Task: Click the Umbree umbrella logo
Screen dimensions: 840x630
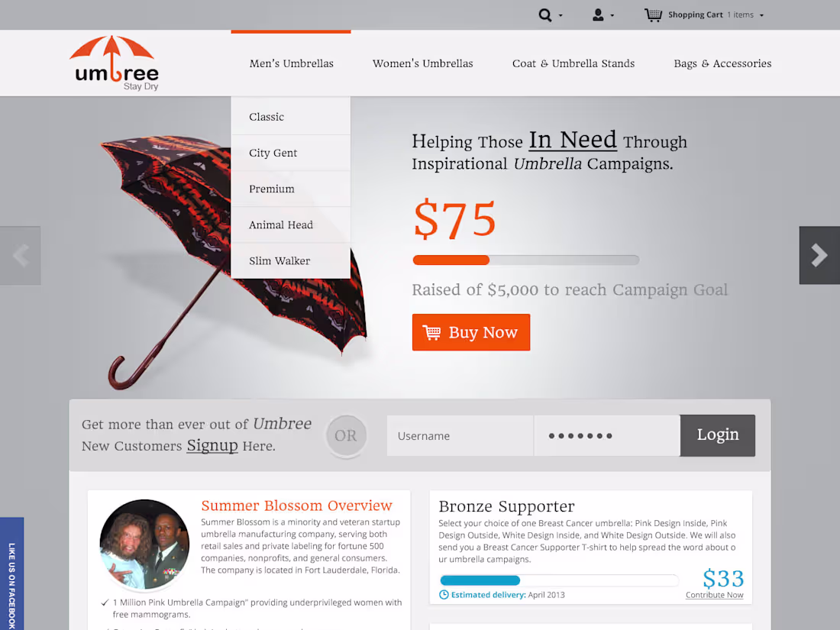Action: pyautogui.click(x=115, y=63)
